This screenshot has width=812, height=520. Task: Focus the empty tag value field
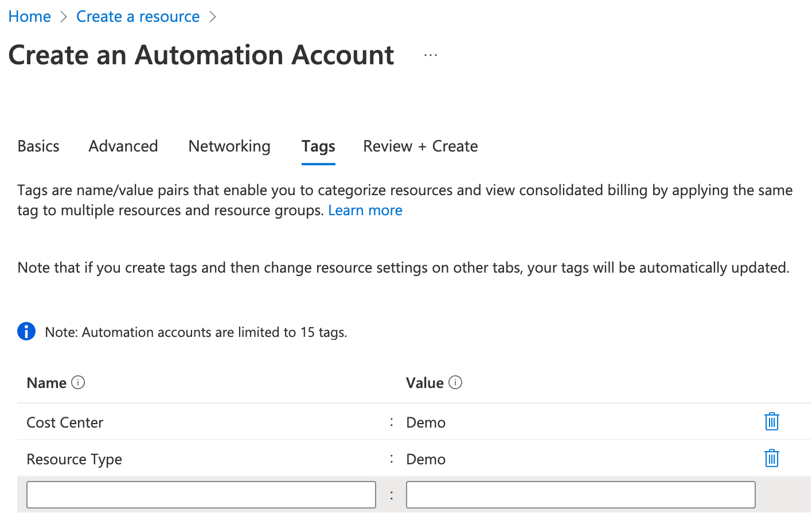coord(580,495)
